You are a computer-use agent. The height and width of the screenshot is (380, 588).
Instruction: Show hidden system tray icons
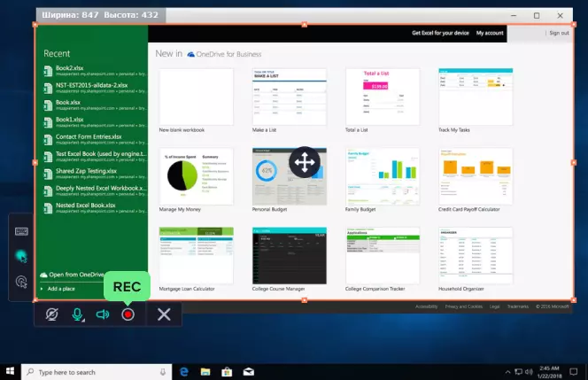coord(507,372)
